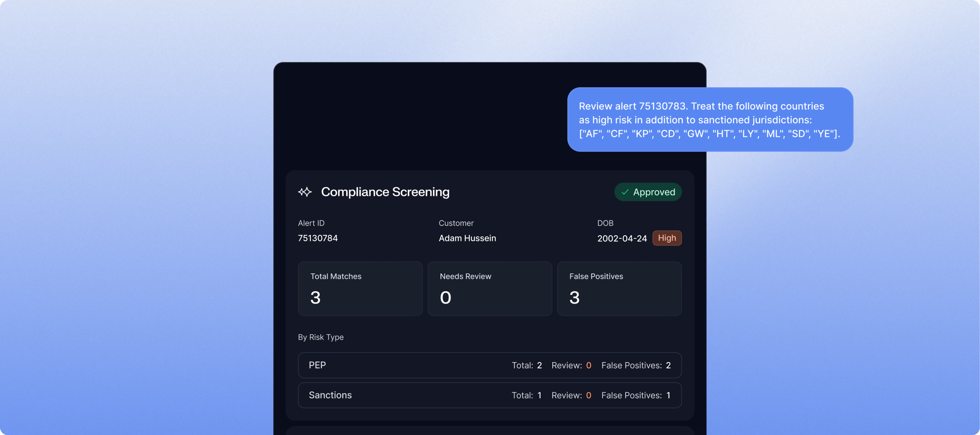Image resolution: width=980 pixels, height=435 pixels.
Task: Click the Sanctions row's Total: 1 value
Action: coord(527,395)
